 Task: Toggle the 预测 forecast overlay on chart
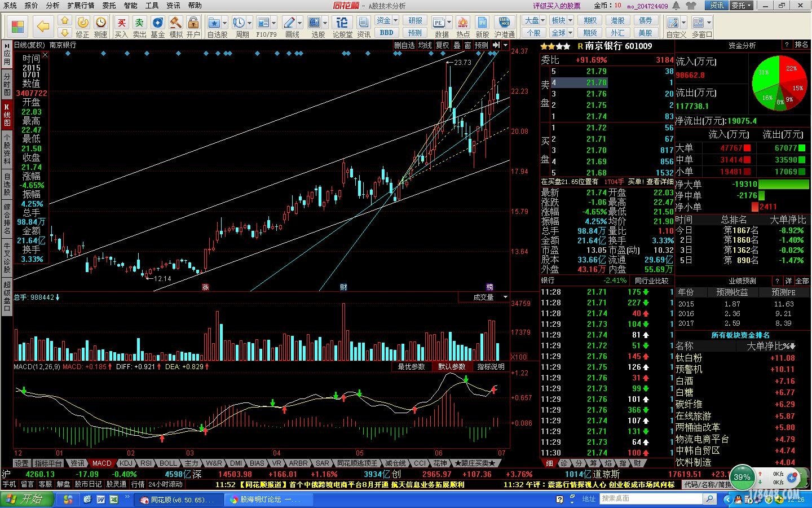coord(482,45)
